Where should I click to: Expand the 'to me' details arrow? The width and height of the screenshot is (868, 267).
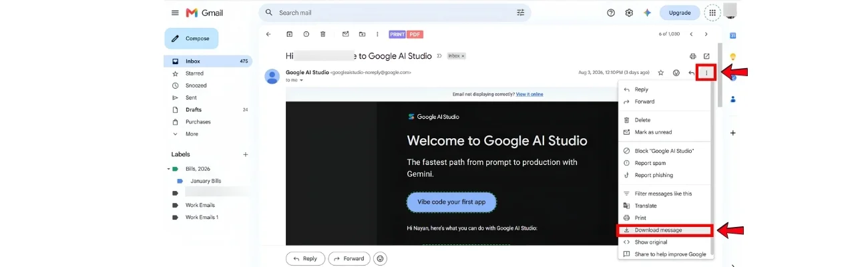click(301, 80)
